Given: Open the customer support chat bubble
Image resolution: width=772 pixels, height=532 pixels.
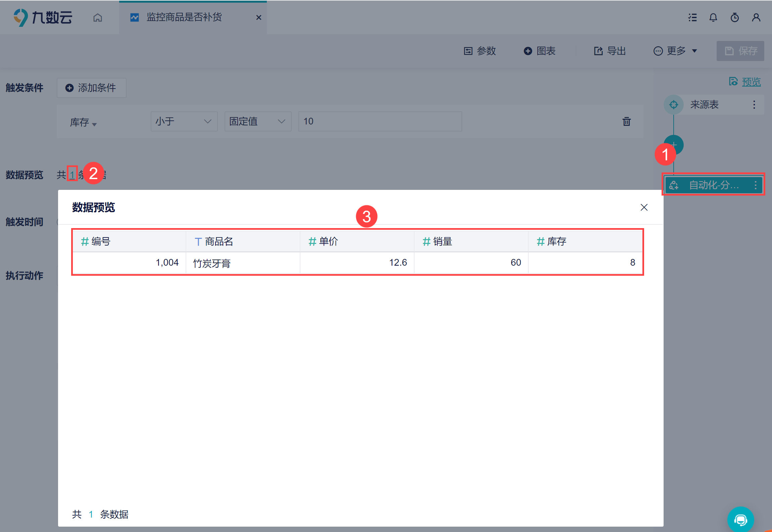Looking at the screenshot, I should point(740,520).
